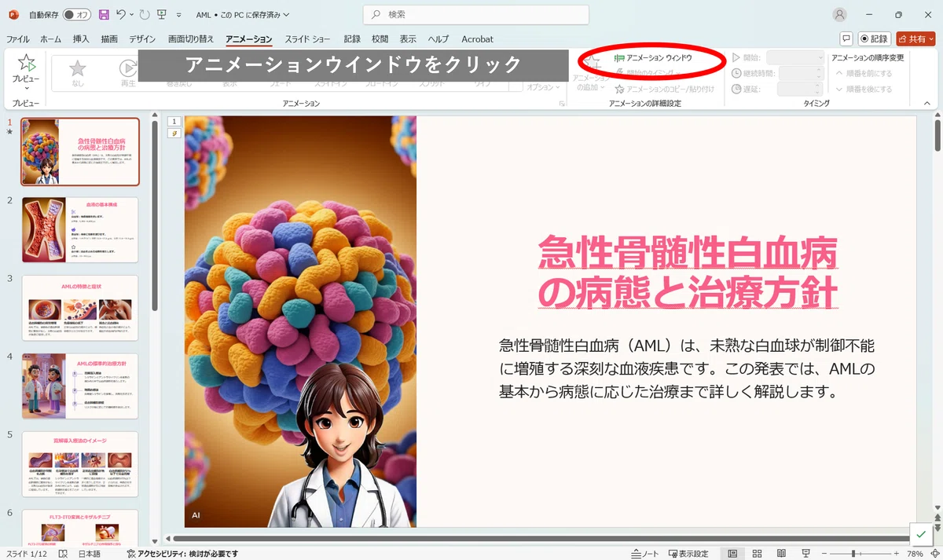Open the Acrobat tab

[477, 39]
